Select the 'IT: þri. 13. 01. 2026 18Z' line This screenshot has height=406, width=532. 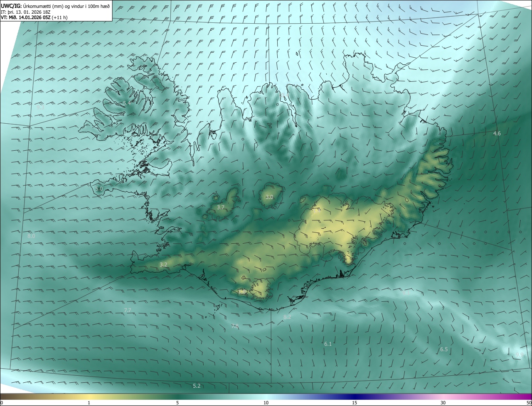click(25, 12)
